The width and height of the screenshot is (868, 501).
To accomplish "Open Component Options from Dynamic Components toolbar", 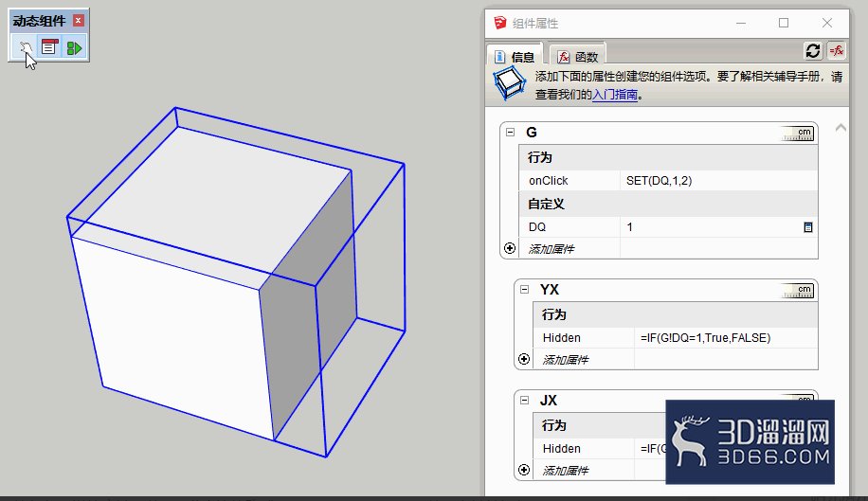I will (x=50, y=47).
